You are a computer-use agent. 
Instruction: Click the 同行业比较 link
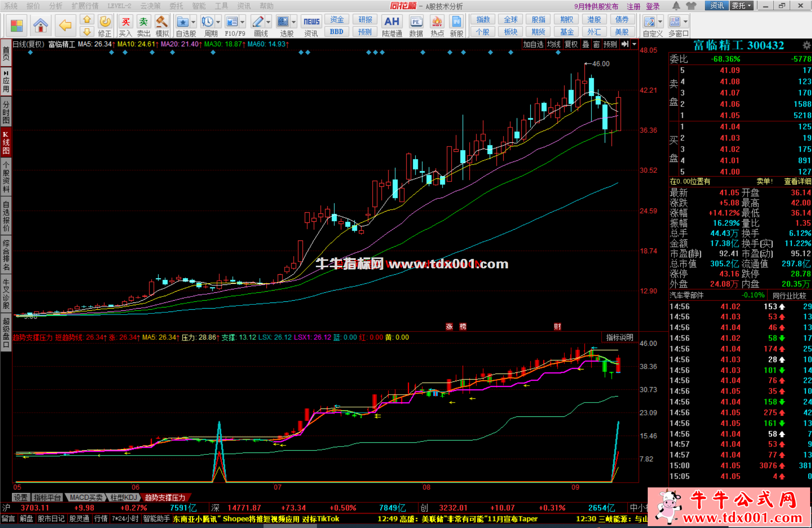point(789,296)
